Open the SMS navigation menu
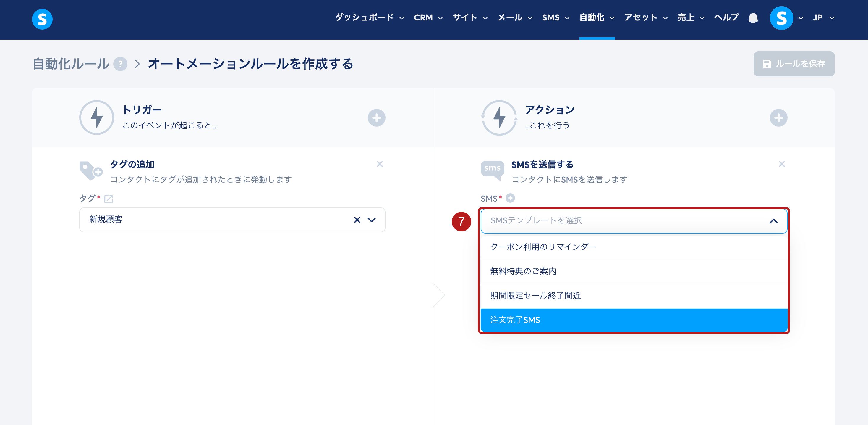The height and width of the screenshot is (425, 868). click(556, 17)
